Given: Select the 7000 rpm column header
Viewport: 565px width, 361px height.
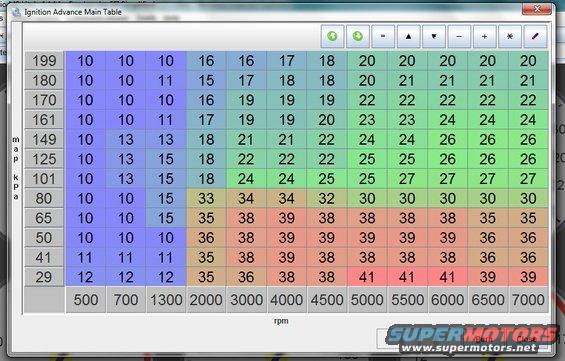Looking at the screenshot, I should click(x=528, y=300).
